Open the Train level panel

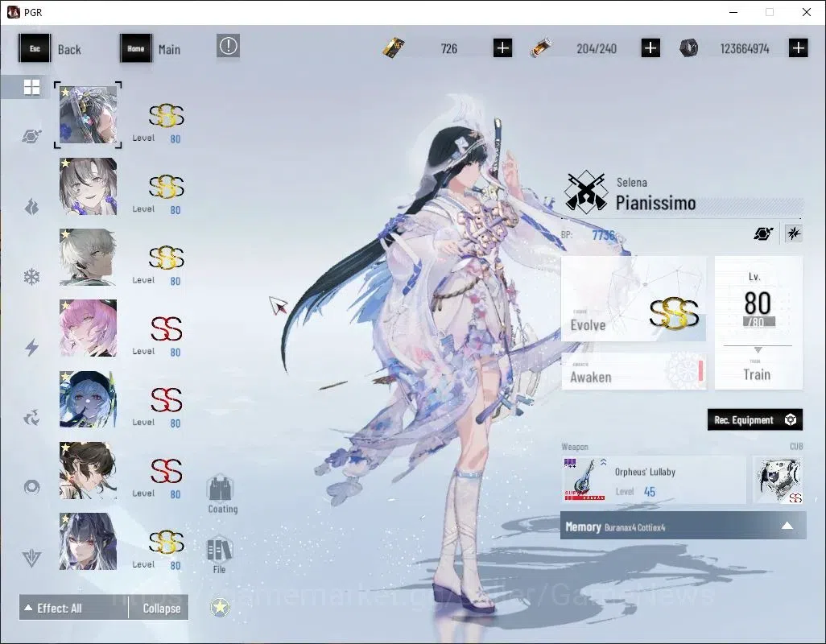tap(758, 324)
